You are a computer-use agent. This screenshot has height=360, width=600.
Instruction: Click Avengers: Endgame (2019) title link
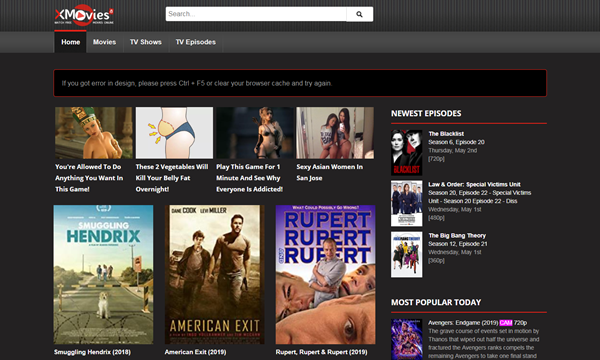[463, 323]
